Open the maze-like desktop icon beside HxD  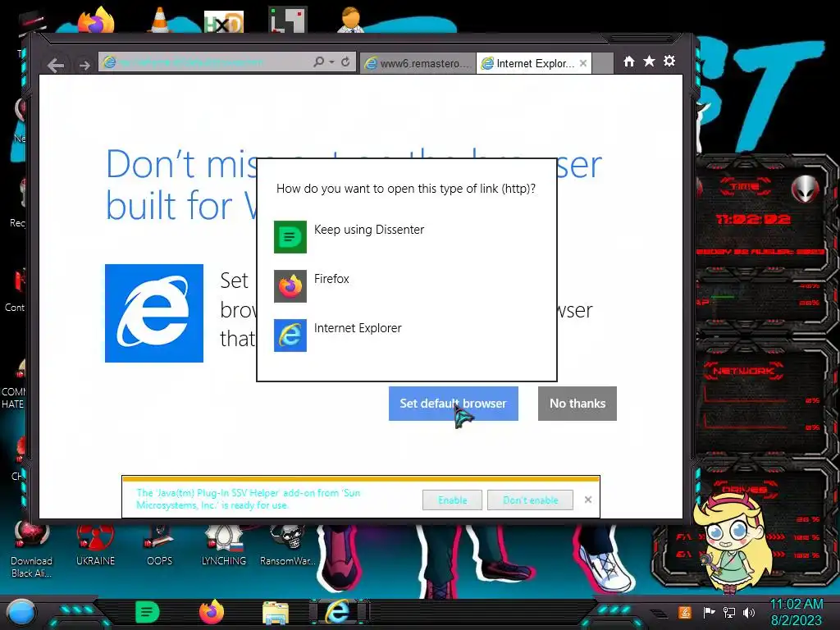tap(288, 20)
